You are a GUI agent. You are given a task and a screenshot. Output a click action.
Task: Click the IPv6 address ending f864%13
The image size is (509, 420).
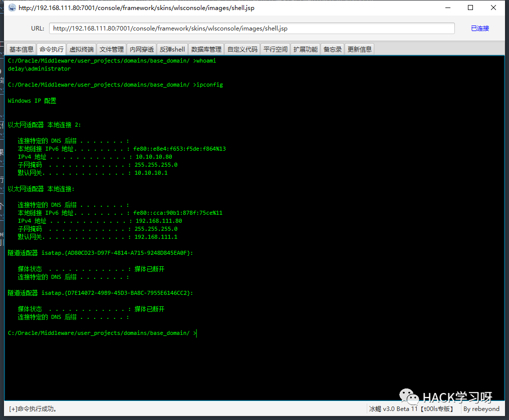pos(179,149)
